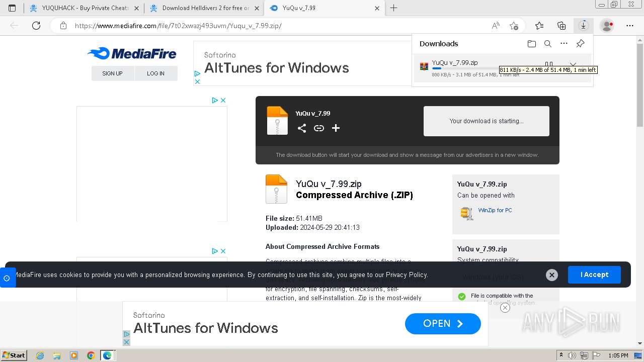Close the lower left sidebar ad

(x=223, y=251)
